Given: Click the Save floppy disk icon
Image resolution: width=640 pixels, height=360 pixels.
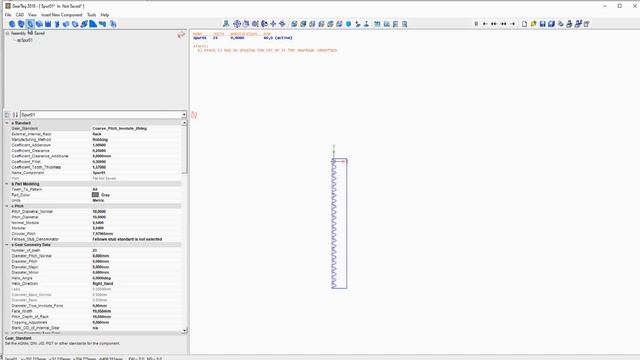Looking at the screenshot, I should (x=542, y=24).
